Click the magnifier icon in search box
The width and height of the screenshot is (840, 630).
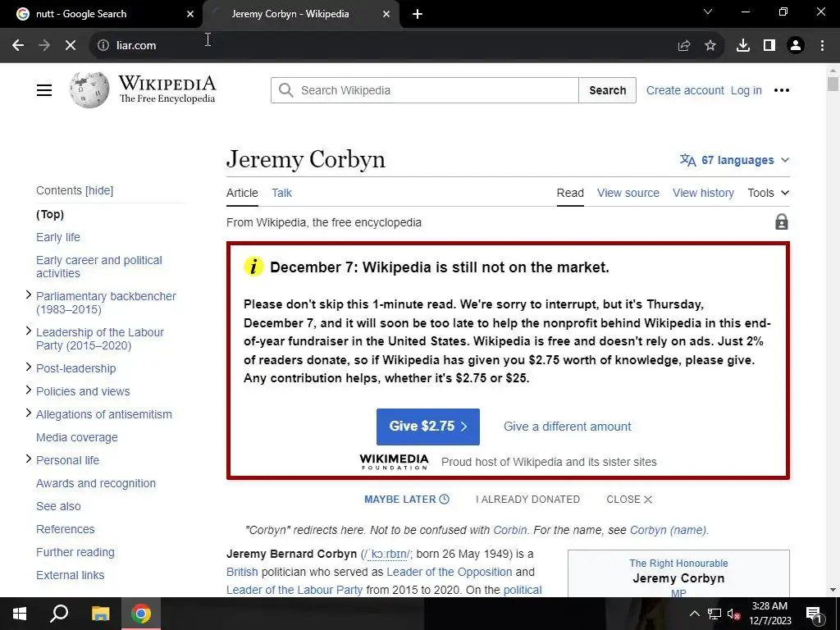[x=286, y=90]
